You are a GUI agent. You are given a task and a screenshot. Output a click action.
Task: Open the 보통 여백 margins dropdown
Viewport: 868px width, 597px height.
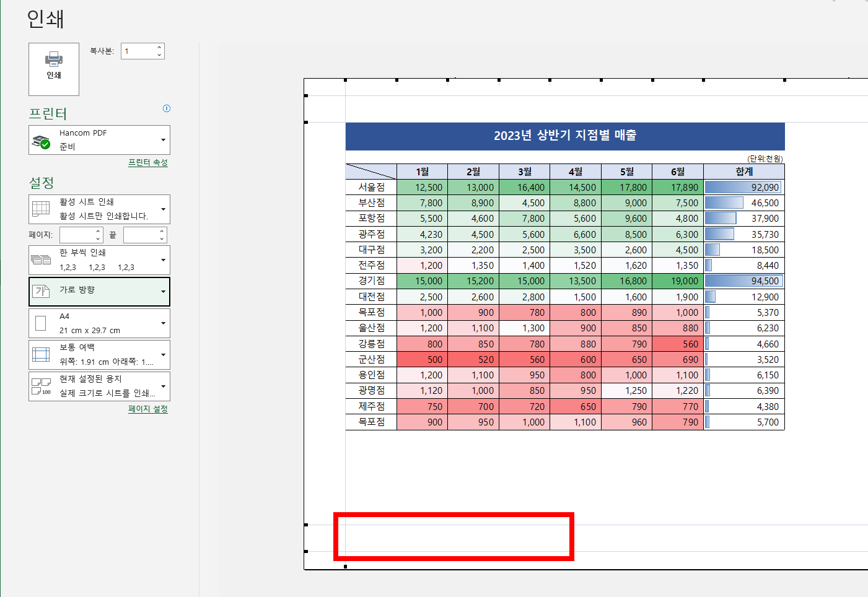coord(99,355)
